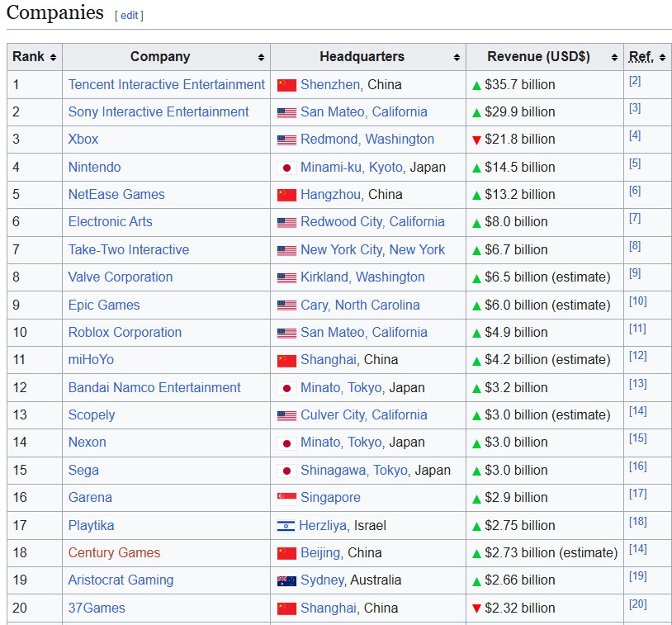
Task: Click the US flag in Epic Games row
Action: click(x=286, y=305)
